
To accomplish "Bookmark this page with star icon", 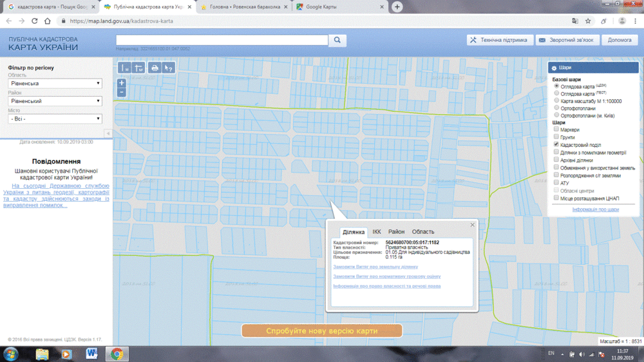I will click(588, 21).
